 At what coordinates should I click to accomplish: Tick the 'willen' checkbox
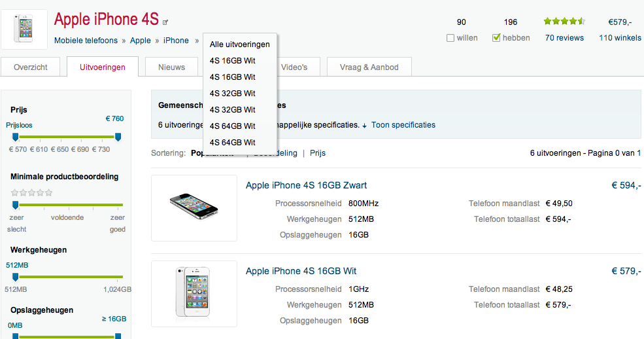click(x=450, y=38)
